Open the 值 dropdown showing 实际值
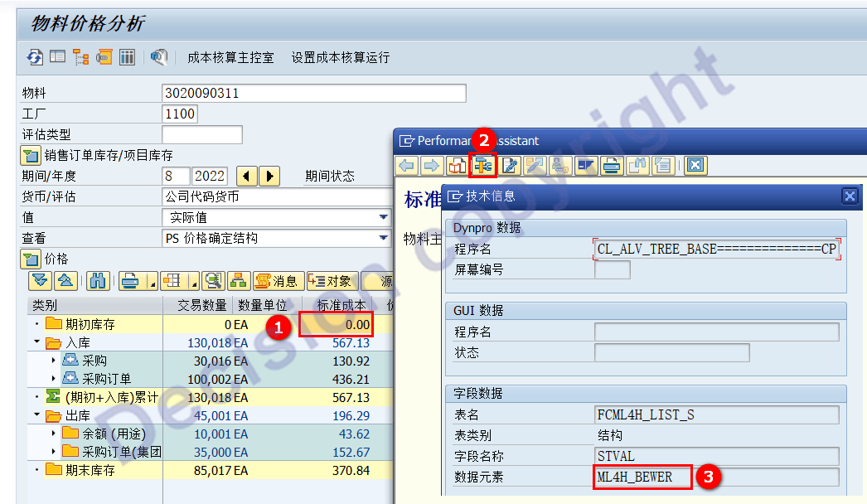The image size is (867, 504). click(x=383, y=217)
